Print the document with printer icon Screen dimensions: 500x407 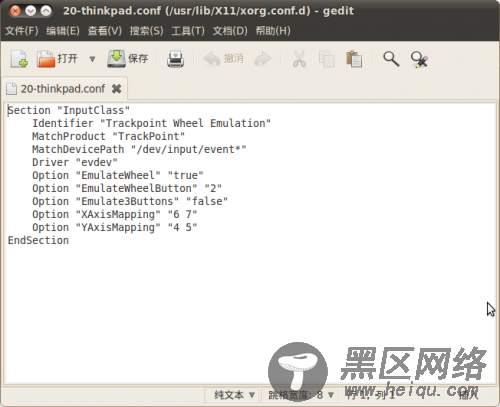(x=175, y=59)
